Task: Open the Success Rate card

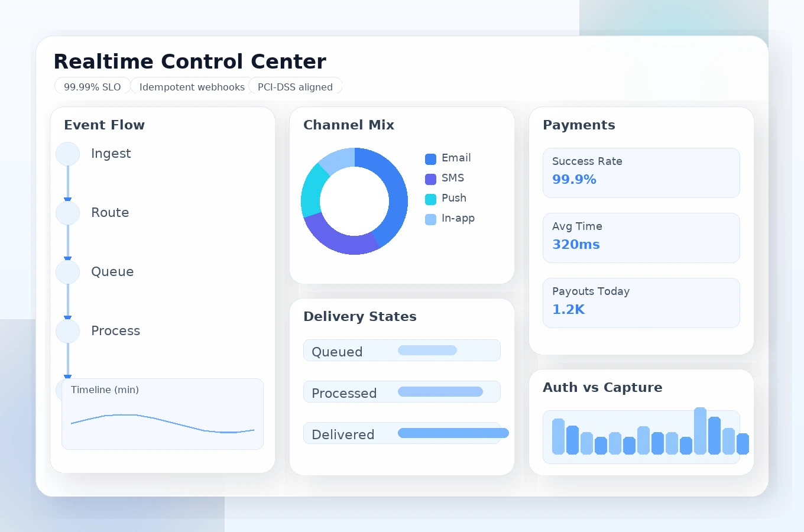Action: click(641, 173)
